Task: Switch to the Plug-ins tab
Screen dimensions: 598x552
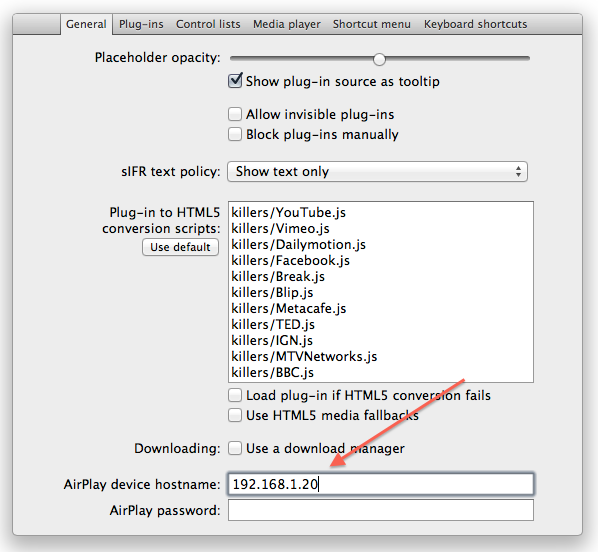Action: pos(141,24)
